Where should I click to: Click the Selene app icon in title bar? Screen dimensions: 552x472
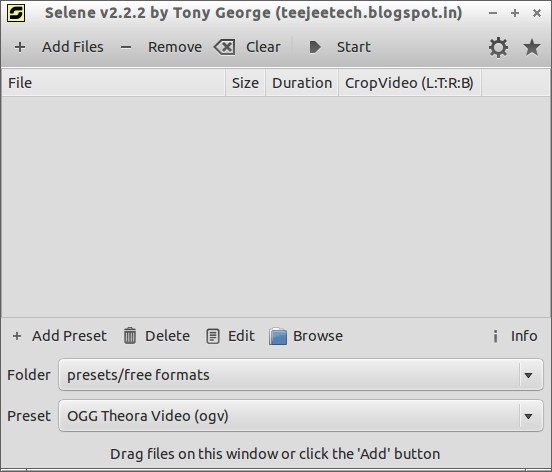pyautogui.click(x=16, y=13)
